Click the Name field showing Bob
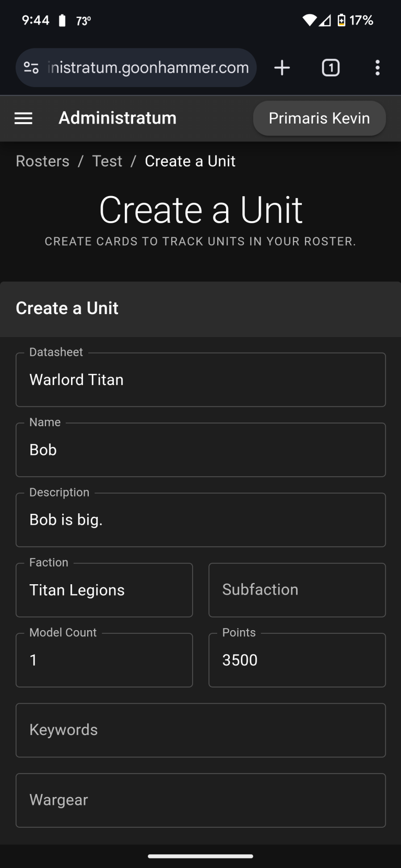401x868 pixels. pos(200,449)
